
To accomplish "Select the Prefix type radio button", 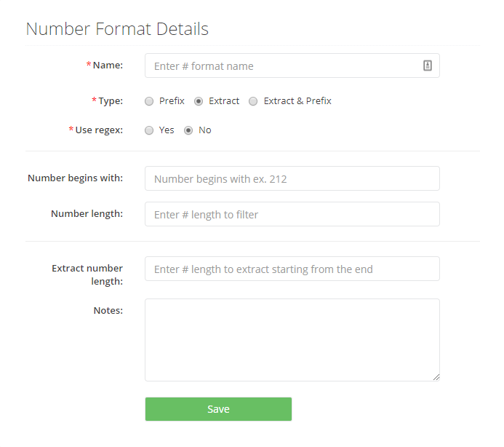I will 149,101.
